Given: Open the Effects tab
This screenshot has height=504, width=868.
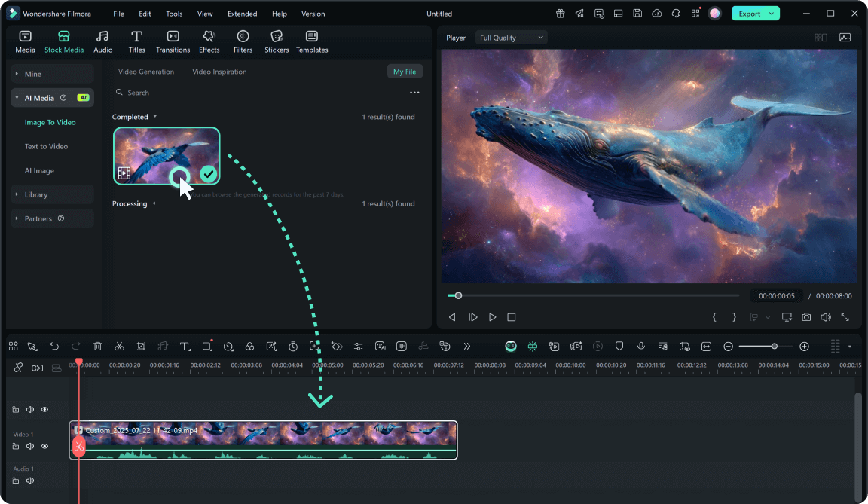Looking at the screenshot, I should (209, 41).
